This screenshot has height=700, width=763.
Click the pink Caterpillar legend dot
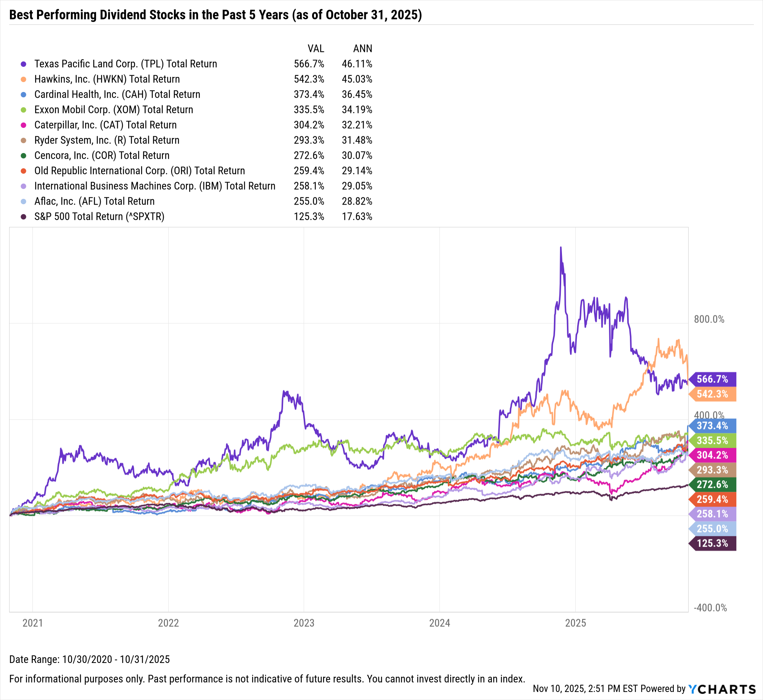coord(24,125)
